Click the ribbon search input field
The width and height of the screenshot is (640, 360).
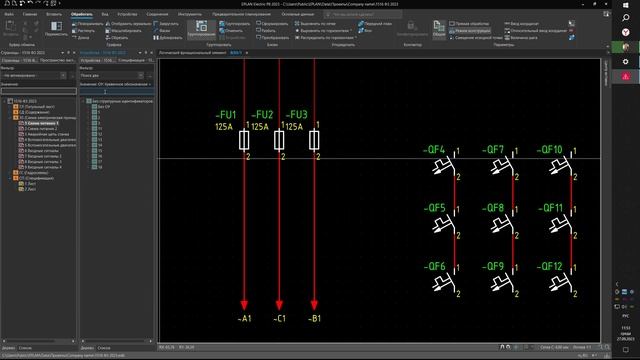click(x=362, y=14)
